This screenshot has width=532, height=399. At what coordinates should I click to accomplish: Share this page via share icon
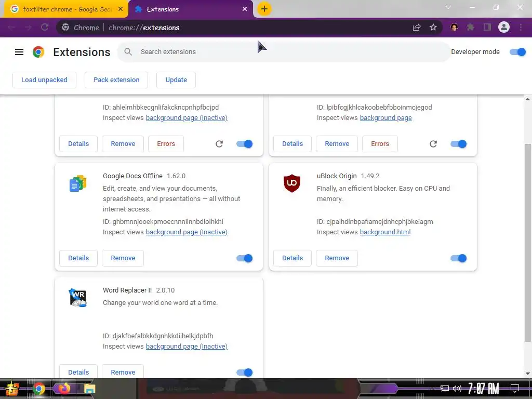417,27
